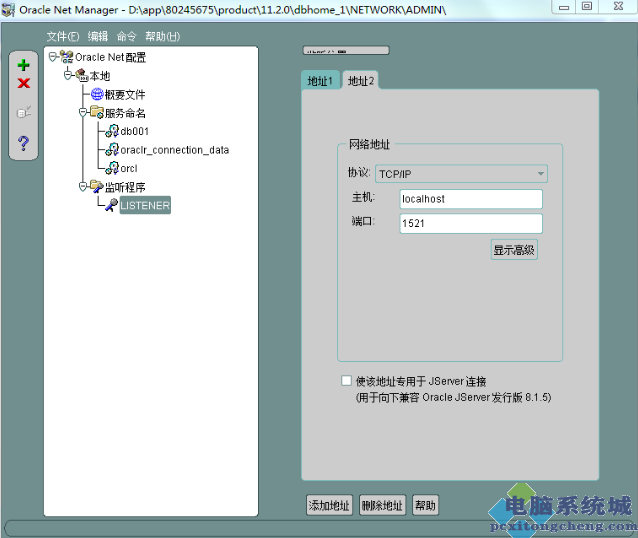
Task: Click the 删除地址 button
Action: coord(382,505)
